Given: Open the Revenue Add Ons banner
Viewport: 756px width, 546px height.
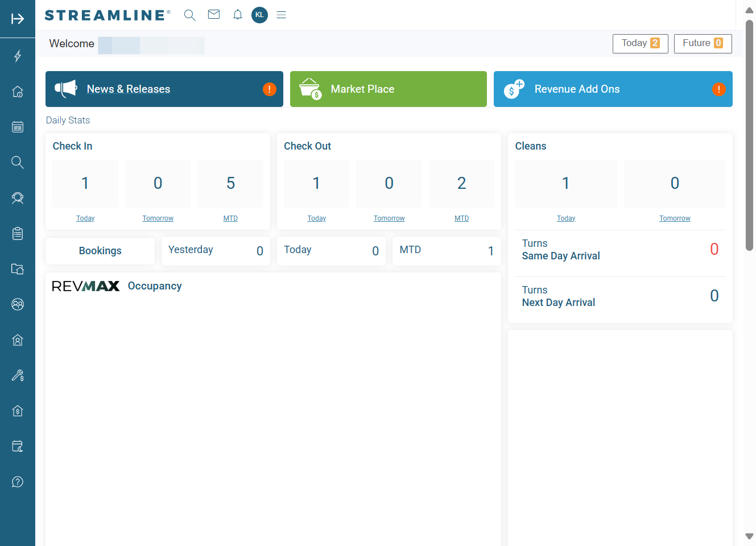Looking at the screenshot, I should 613,89.
